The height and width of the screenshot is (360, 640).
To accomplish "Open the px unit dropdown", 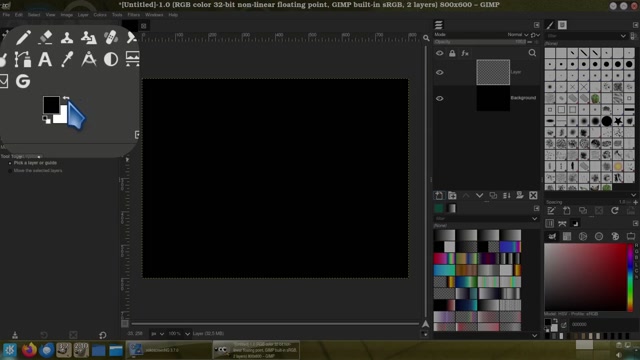I will tap(157, 334).
